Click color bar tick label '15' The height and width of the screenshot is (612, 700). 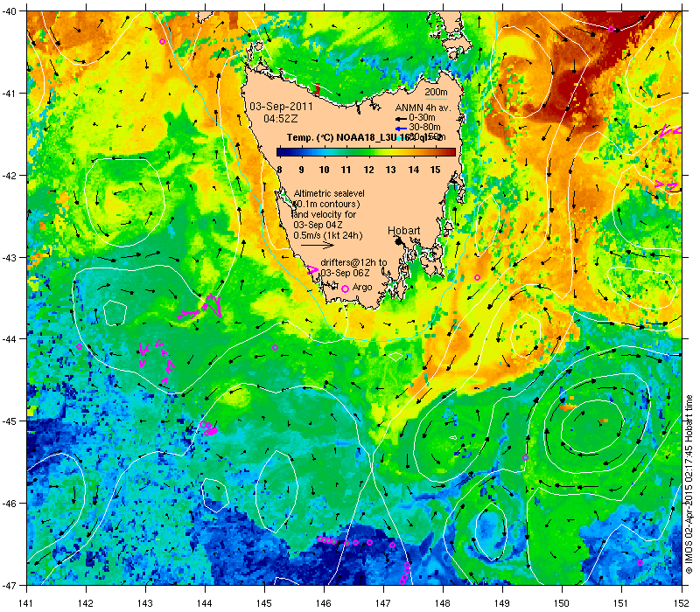pyautogui.click(x=435, y=170)
